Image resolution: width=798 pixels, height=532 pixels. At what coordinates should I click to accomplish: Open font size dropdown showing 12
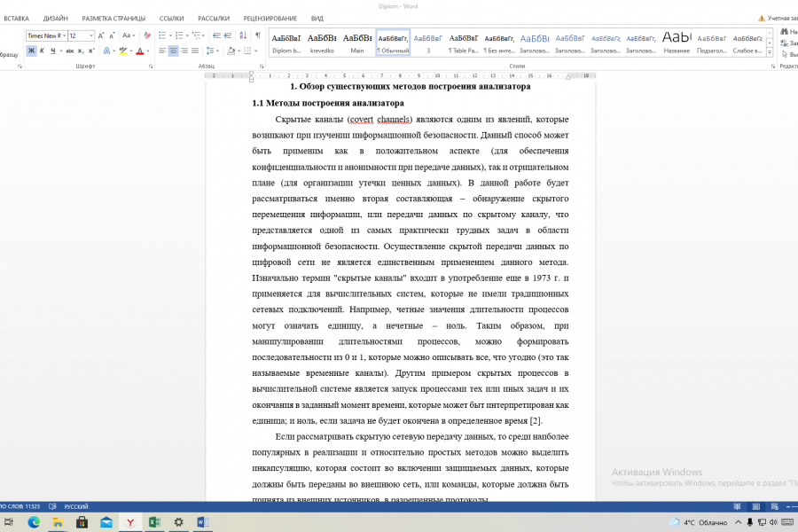coord(91,35)
